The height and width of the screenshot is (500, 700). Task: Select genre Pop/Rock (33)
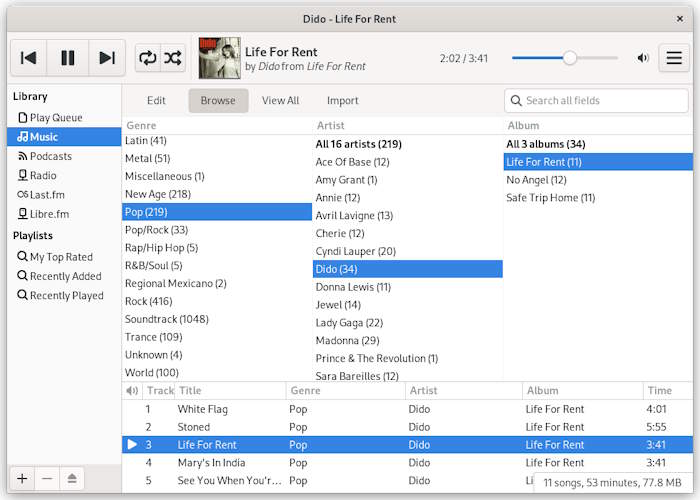click(x=217, y=230)
